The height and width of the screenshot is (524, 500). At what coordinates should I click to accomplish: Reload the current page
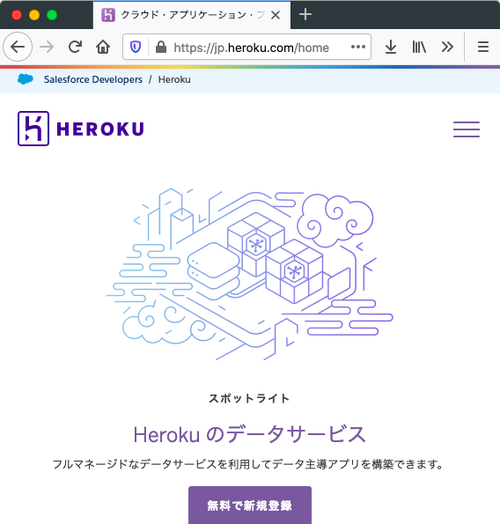pos(75,47)
